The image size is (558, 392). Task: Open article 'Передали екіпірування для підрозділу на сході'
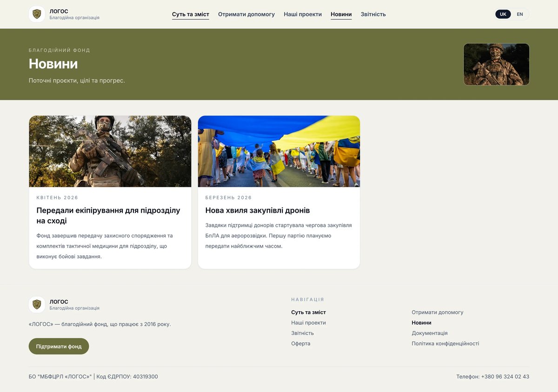[x=108, y=216]
